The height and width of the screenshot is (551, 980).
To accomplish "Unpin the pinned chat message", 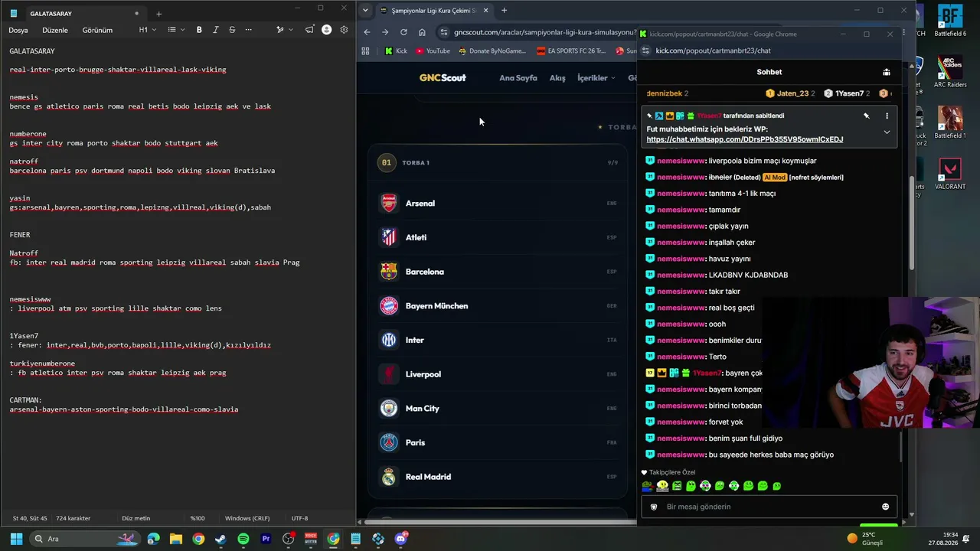I will [x=867, y=116].
